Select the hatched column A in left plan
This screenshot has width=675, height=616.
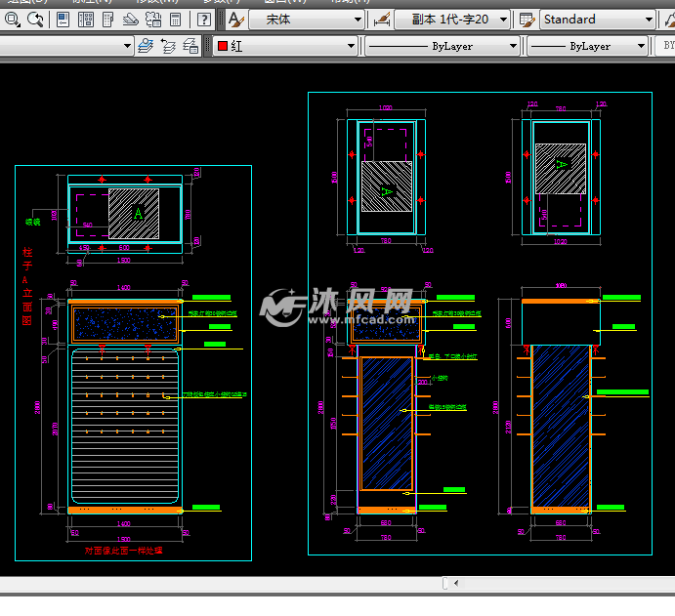(134, 214)
